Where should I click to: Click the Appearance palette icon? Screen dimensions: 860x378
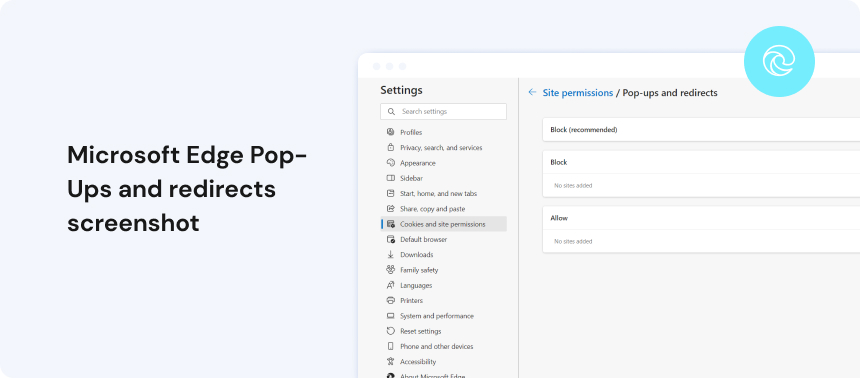point(391,163)
